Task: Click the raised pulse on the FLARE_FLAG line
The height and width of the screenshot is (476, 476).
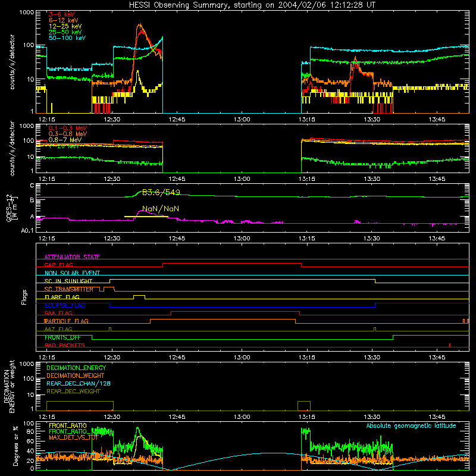Action: (x=139, y=296)
